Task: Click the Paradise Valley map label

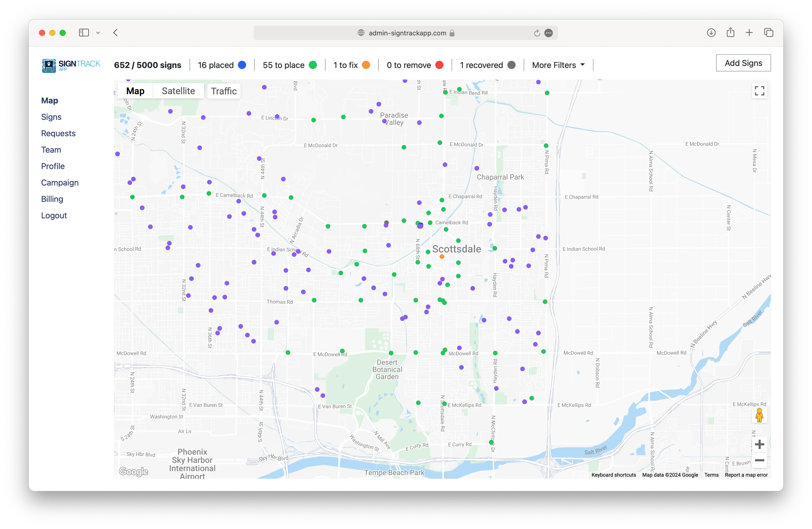Action: coord(394,119)
